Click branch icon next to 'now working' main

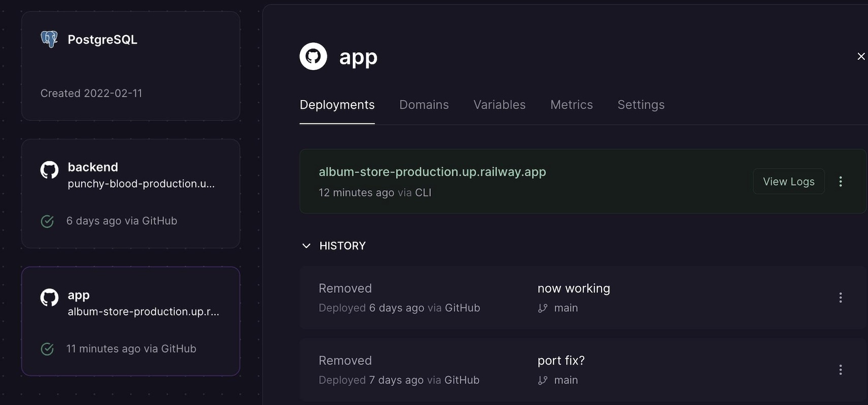pos(543,308)
